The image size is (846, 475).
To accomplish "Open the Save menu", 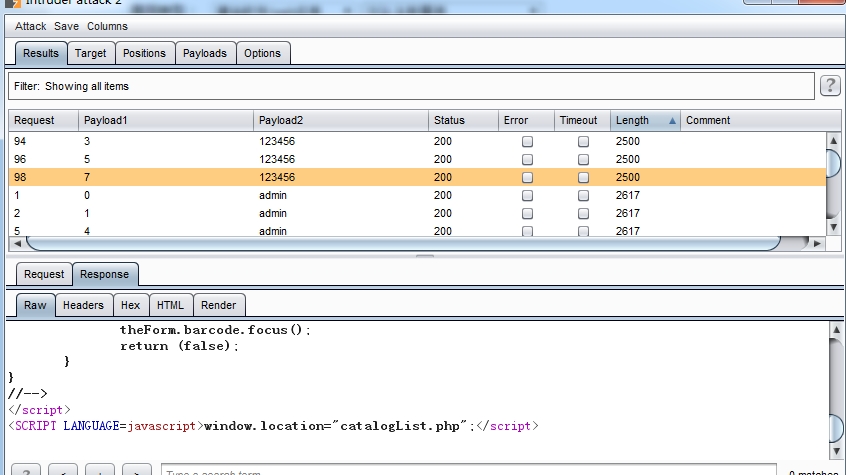I will (66, 26).
